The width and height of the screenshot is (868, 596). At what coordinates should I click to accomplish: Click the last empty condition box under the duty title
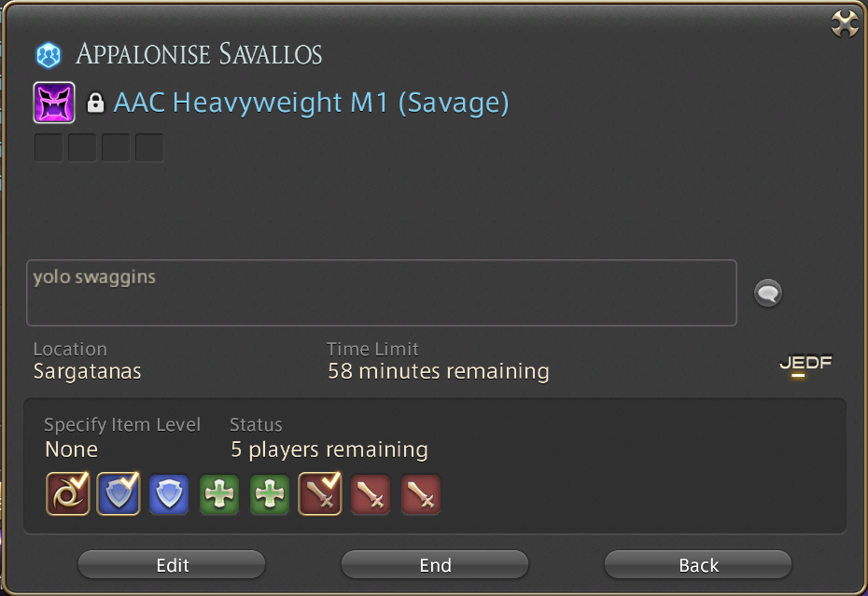(x=149, y=147)
